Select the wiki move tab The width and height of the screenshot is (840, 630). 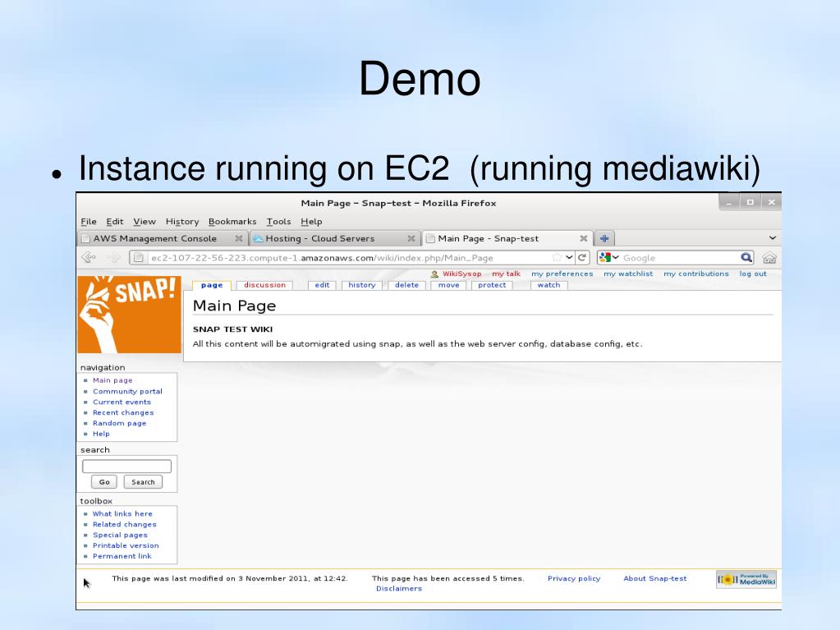coord(448,285)
